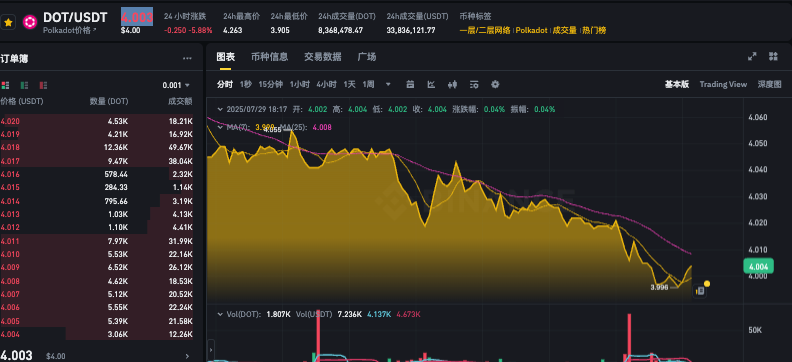Select the 分时 time interval
Viewport: 792px width, 362px height.
coord(225,84)
